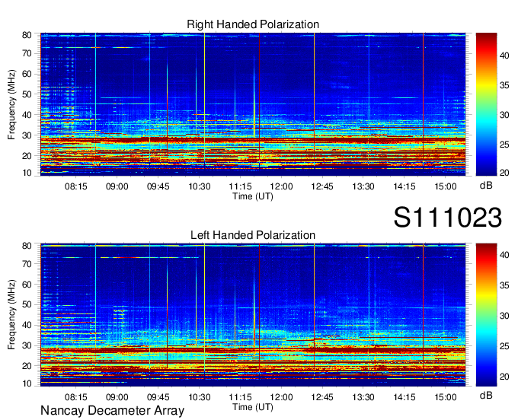Click the 35 value on Right Handed colorbar

pos(504,85)
